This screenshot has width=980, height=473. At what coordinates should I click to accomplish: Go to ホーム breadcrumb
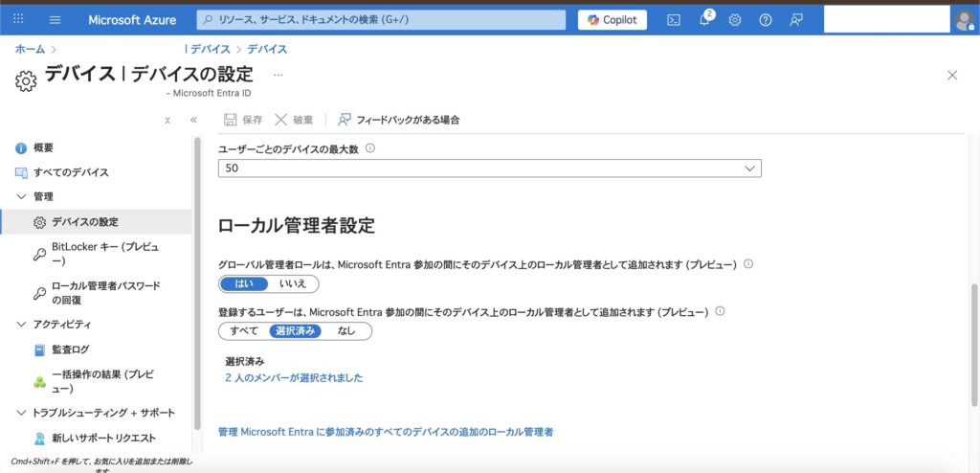click(x=30, y=50)
